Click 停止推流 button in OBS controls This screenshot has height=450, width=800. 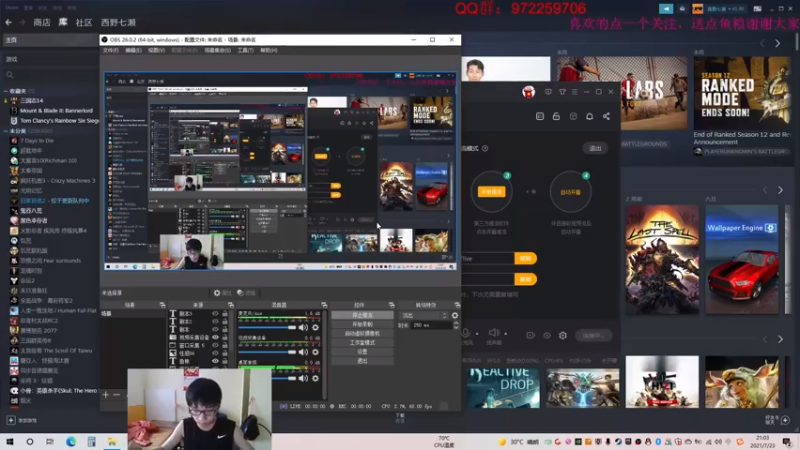click(362, 315)
